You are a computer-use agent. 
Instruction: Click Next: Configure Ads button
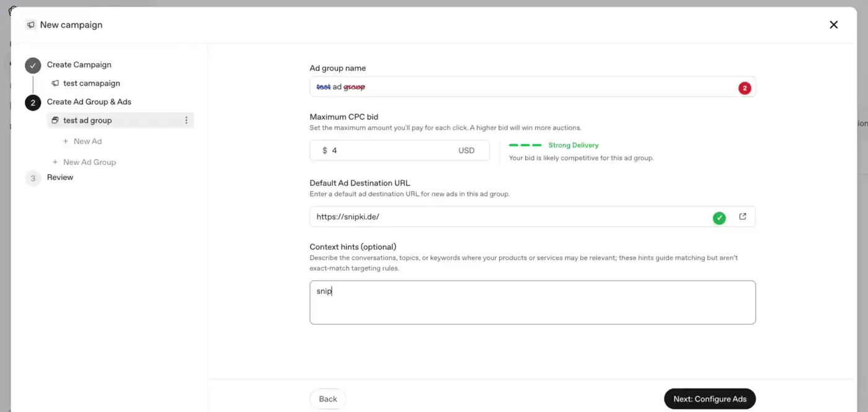[710, 399]
